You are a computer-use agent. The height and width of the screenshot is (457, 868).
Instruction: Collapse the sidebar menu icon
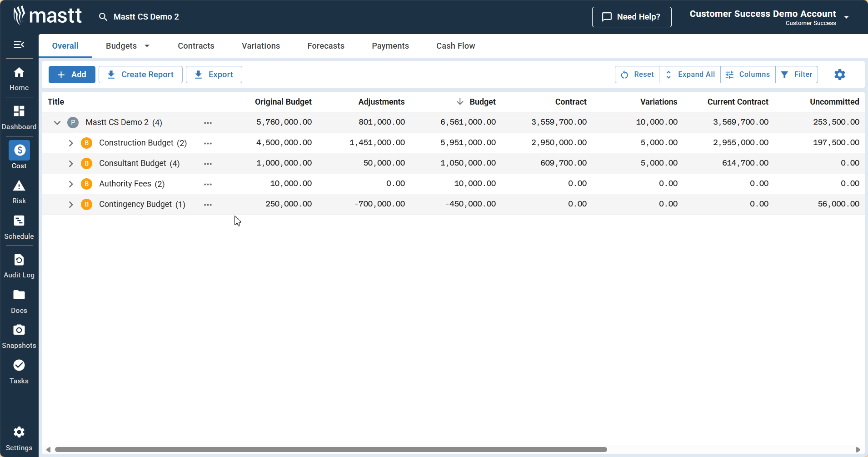click(19, 45)
